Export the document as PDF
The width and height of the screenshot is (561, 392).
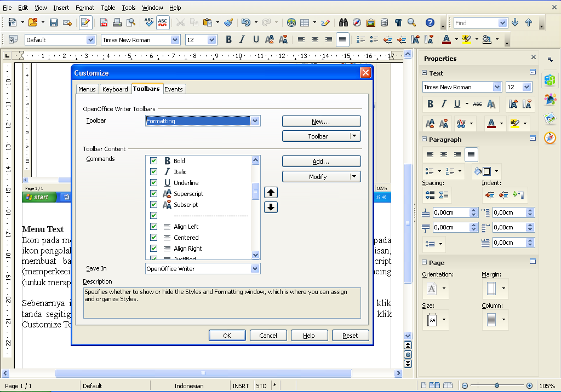pos(102,23)
